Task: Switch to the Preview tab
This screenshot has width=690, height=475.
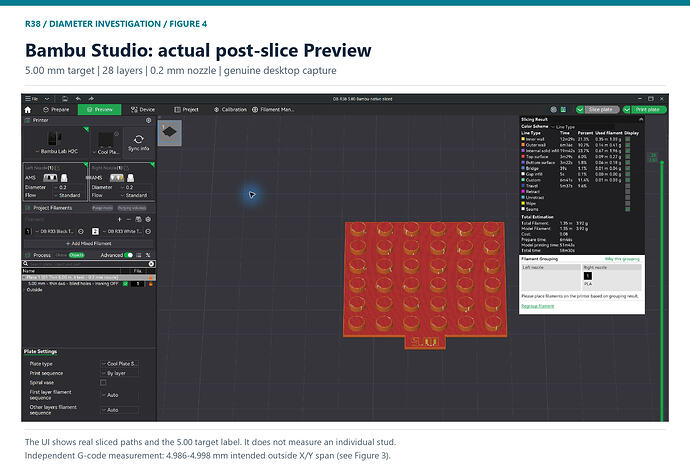Action: point(99,110)
